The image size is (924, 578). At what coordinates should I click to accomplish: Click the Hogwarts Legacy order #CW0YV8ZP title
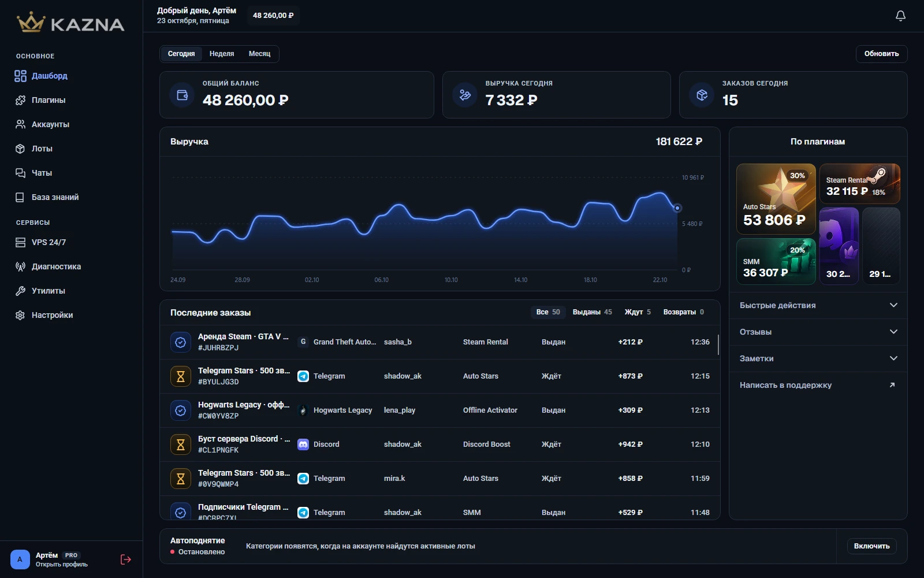click(x=244, y=405)
